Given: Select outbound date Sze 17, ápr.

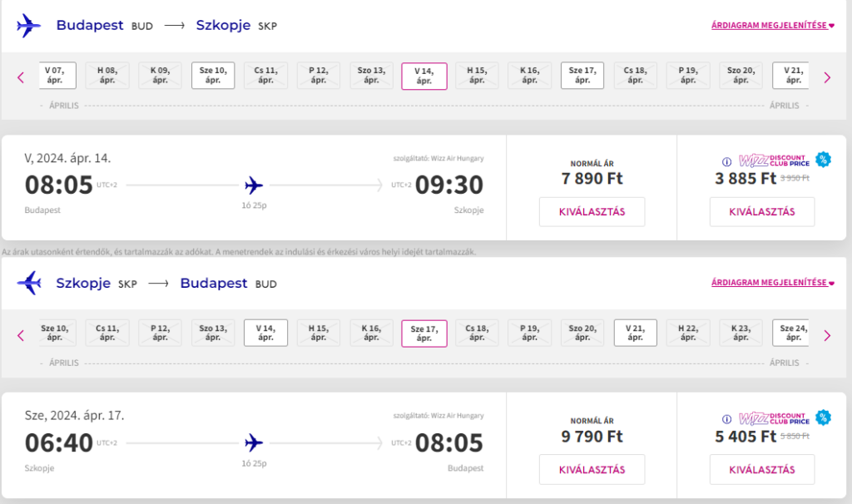Looking at the screenshot, I should (x=582, y=76).
